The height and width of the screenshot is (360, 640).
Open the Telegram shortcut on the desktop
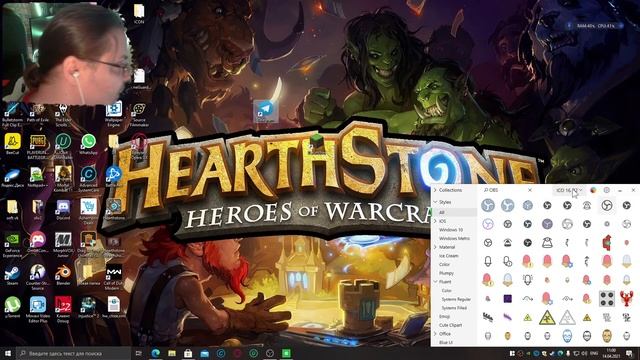(266, 112)
